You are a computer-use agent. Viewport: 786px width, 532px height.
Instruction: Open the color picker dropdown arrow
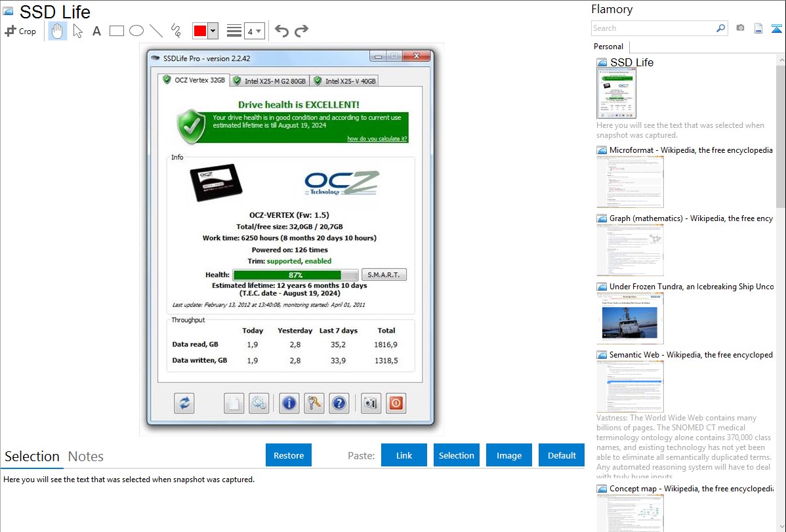coord(213,31)
